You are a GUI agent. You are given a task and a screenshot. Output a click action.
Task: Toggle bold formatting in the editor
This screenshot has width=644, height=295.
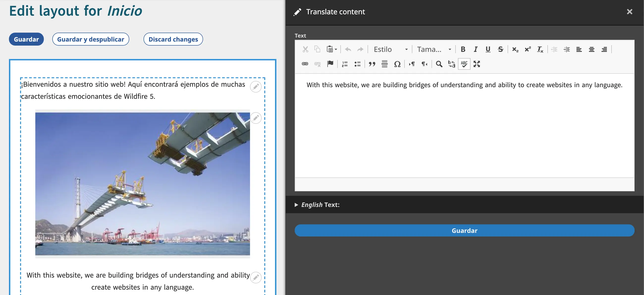463,49
